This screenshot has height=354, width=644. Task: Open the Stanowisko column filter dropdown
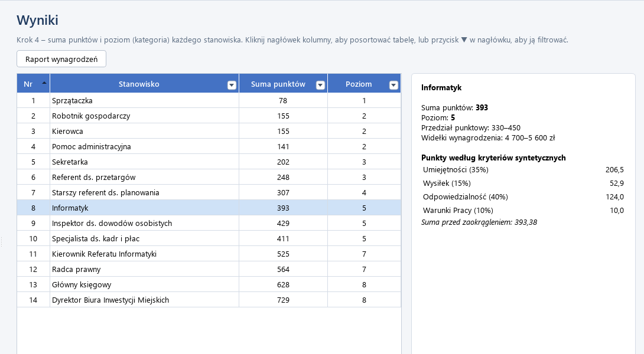click(232, 85)
